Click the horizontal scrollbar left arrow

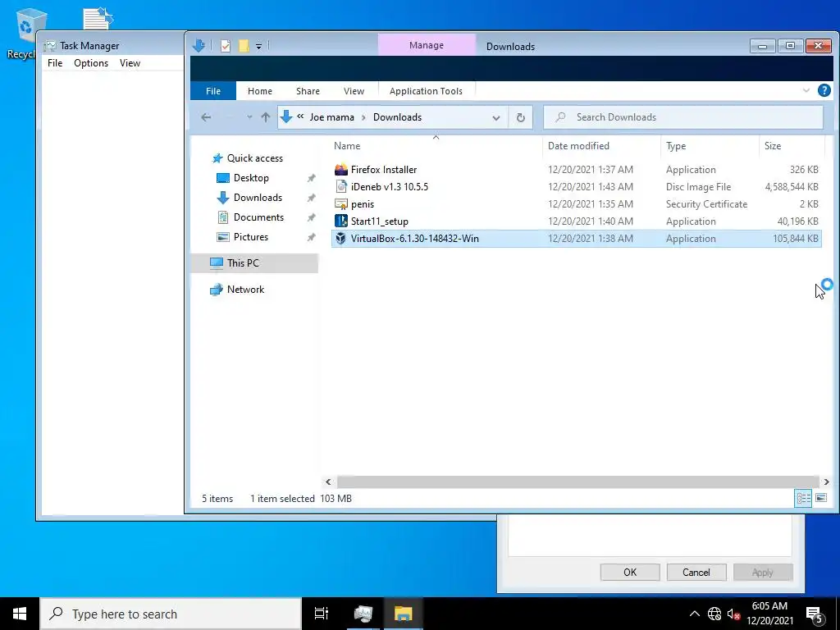tap(328, 482)
